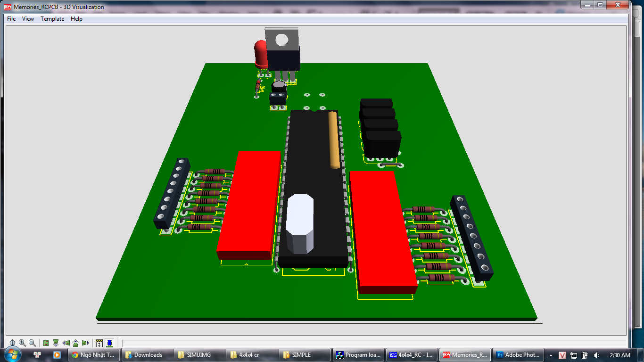The image size is (644, 362).
Task: Open network status tray icon
Action: pyautogui.click(x=574, y=355)
